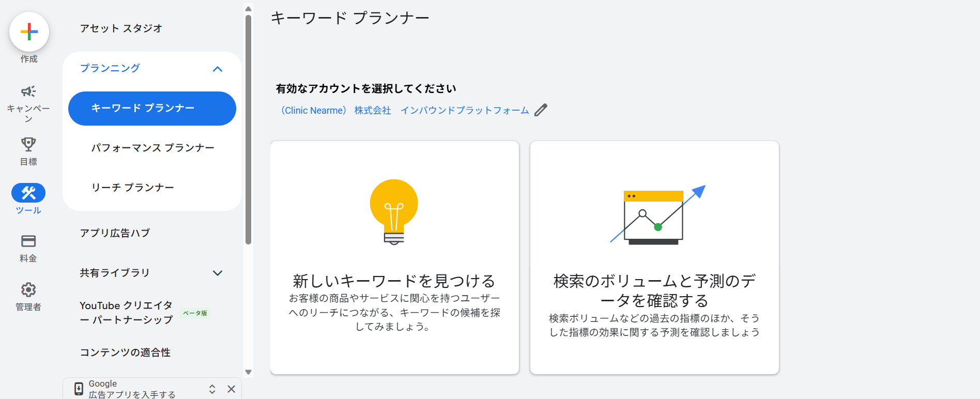This screenshot has height=399, width=980.
Task: Open Goals via trophy icon
Action: [28, 144]
